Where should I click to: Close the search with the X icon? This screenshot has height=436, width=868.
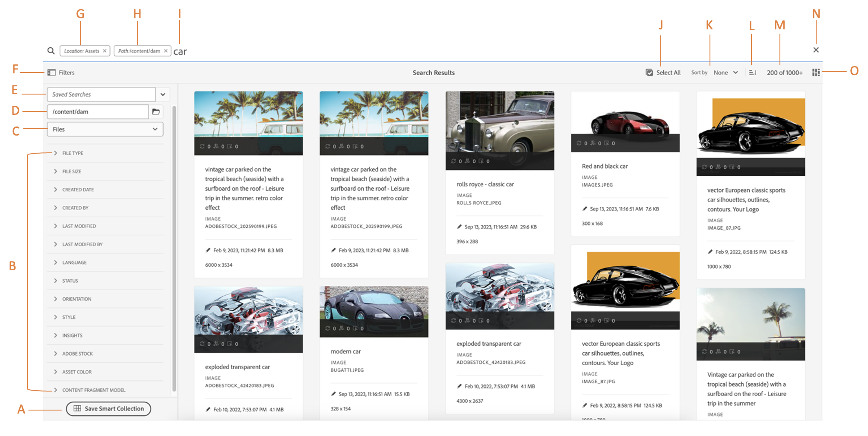point(816,50)
